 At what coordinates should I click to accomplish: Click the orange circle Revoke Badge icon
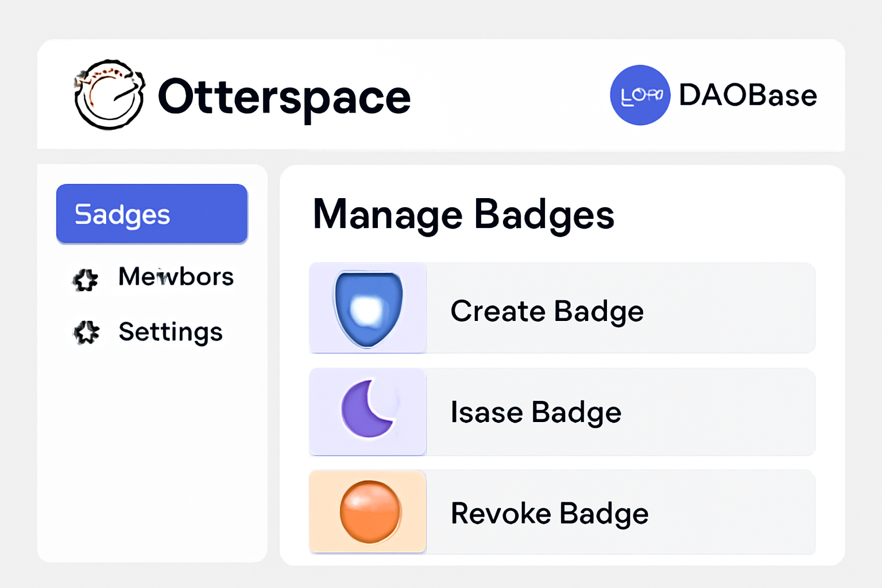(x=367, y=513)
